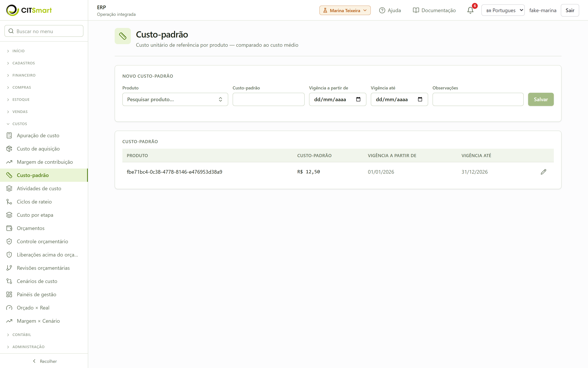Expand the INÍCIO menu section
Viewport: 588px width, 368px height.
pyautogui.click(x=18, y=51)
